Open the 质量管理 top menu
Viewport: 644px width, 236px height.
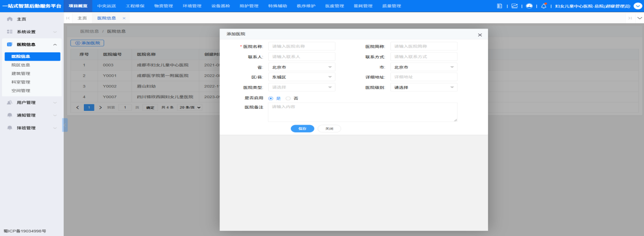pyautogui.click(x=391, y=6)
